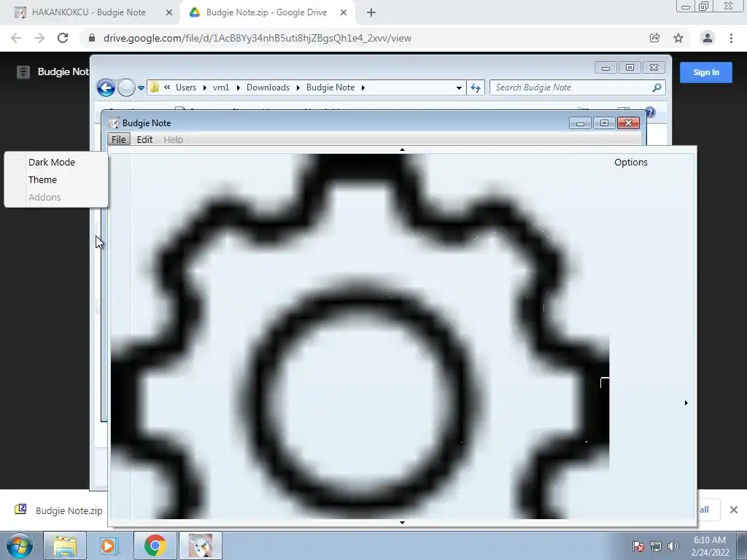Image resolution: width=747 pixels, height=560 pixels.
Task: Close the Chrome downloads bar
Action: coord(734,510)
